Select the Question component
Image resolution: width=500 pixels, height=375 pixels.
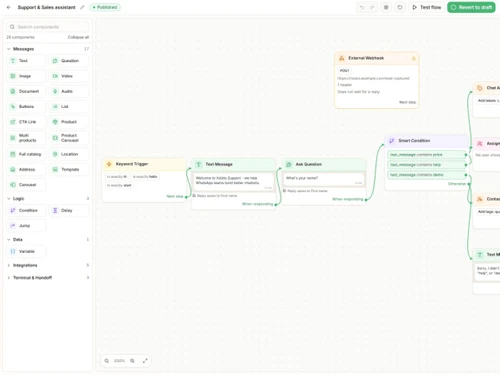click(69, 61)
